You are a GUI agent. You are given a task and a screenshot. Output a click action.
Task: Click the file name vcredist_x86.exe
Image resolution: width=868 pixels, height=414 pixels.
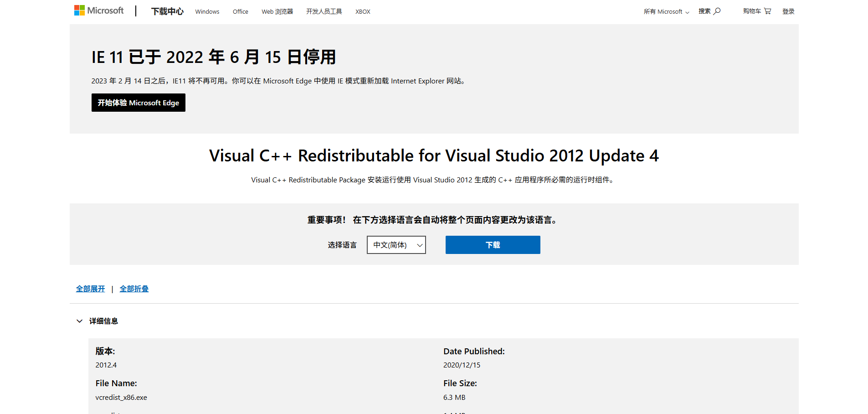click(121, 397)
